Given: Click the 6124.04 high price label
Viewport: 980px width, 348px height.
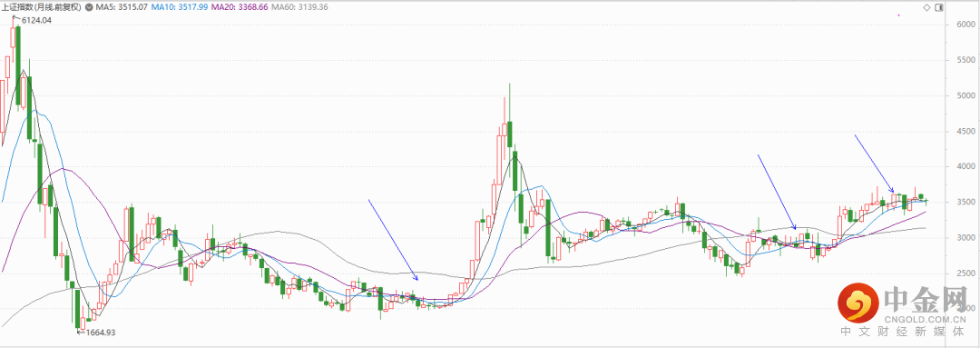Looking at the screenshot, I should click(36, 21).
